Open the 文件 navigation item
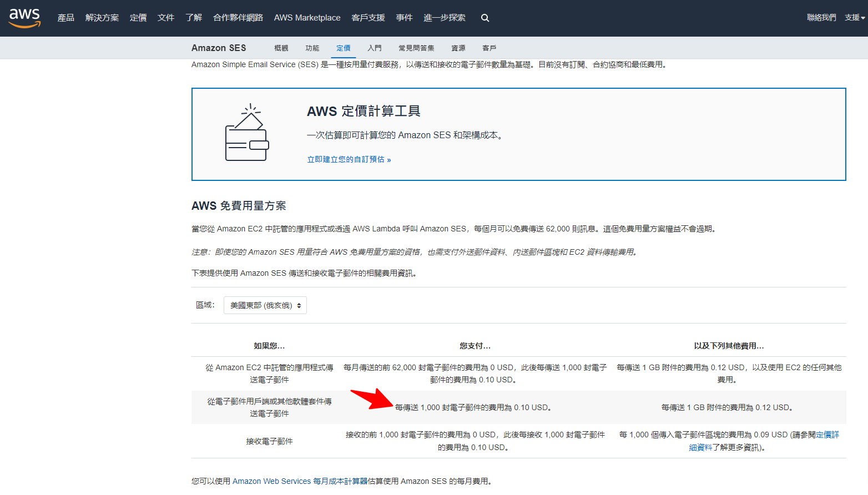The image size is (868, 495). [x=166, y=18]
